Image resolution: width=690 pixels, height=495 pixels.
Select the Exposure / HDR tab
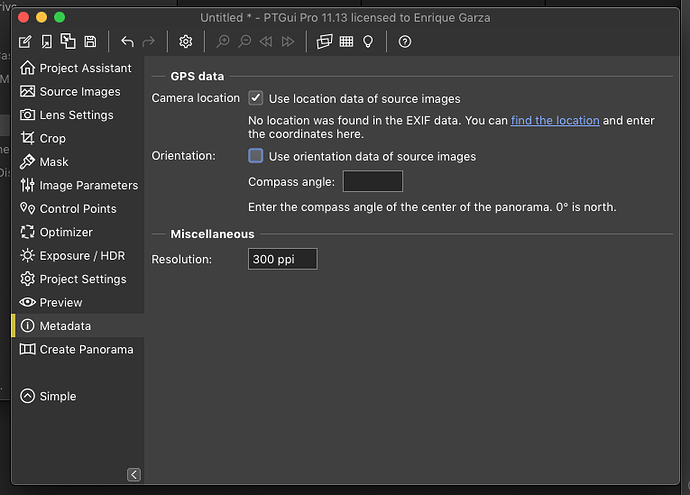81,256
